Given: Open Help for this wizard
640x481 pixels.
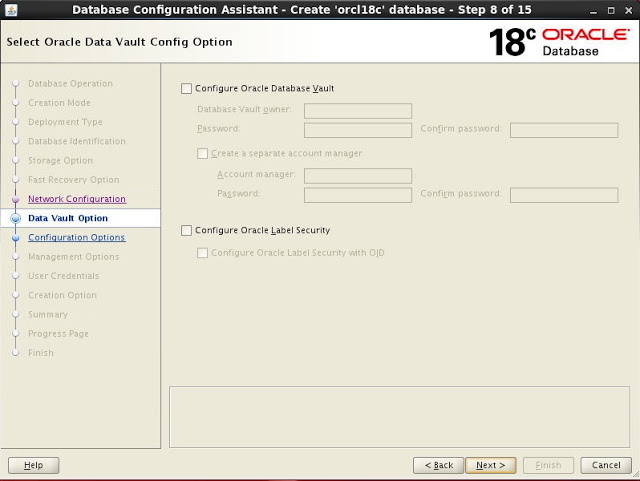Looking at the screenshot, I should (33, 465).
